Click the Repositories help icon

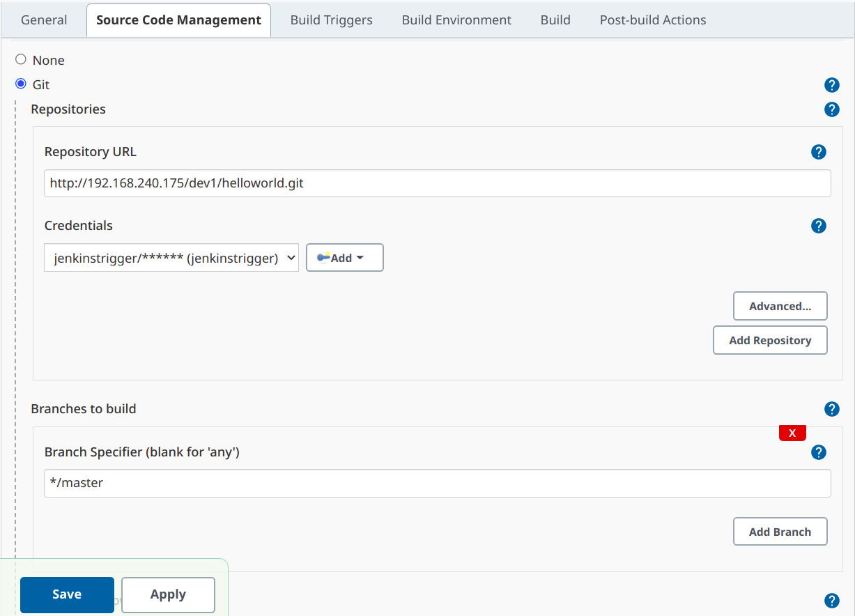pyautogui.click(x=832, y=109)
